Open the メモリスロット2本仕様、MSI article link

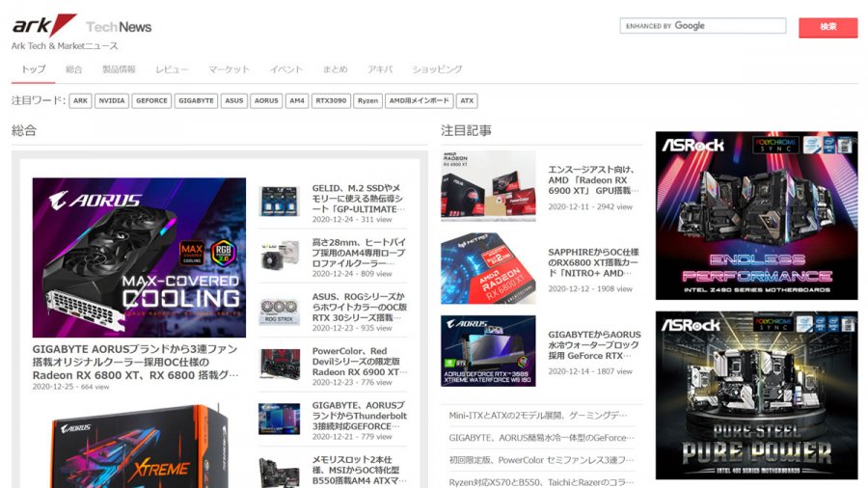pos(360,470)
